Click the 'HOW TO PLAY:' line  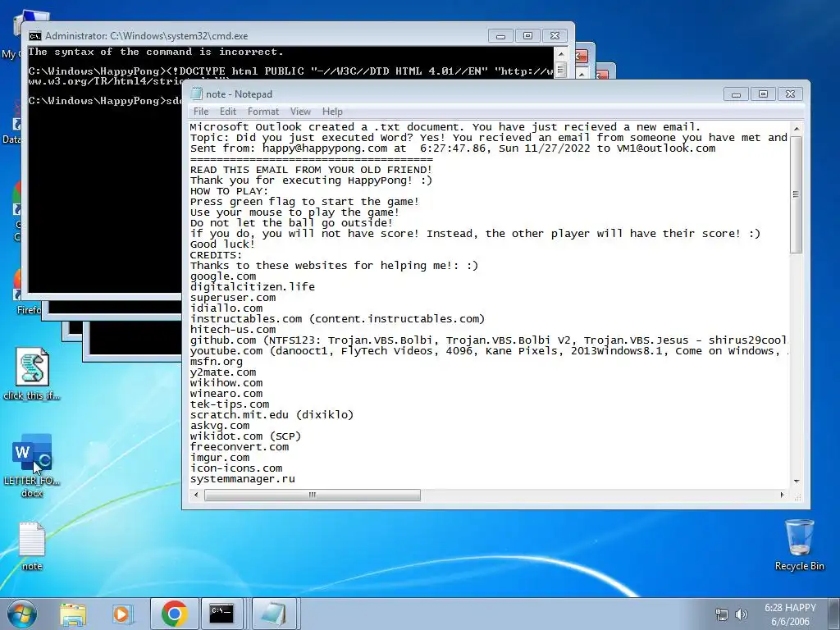point(230,191)
